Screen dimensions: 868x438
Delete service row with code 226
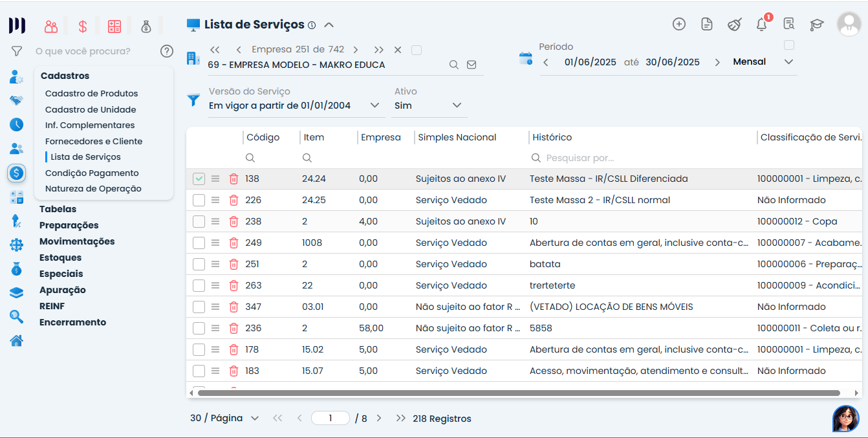click(233, 200)
